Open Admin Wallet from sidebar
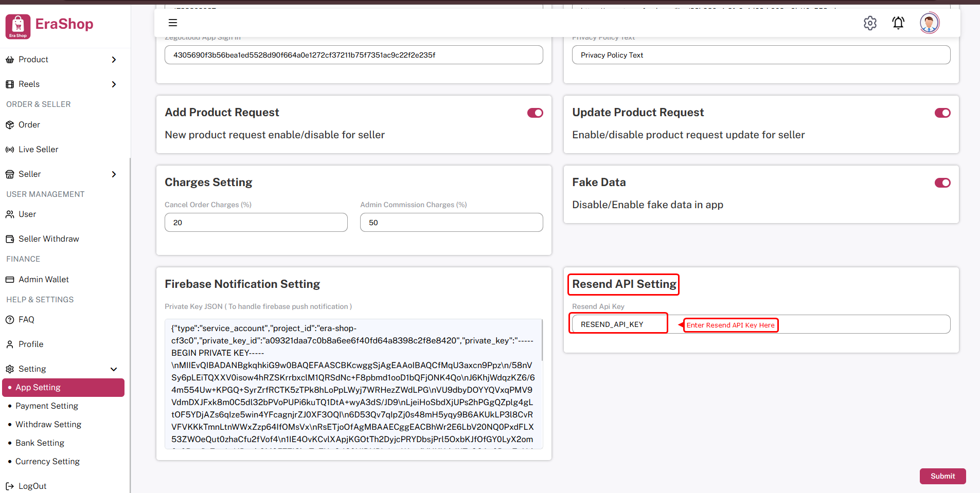 click(x=43, y=280)
